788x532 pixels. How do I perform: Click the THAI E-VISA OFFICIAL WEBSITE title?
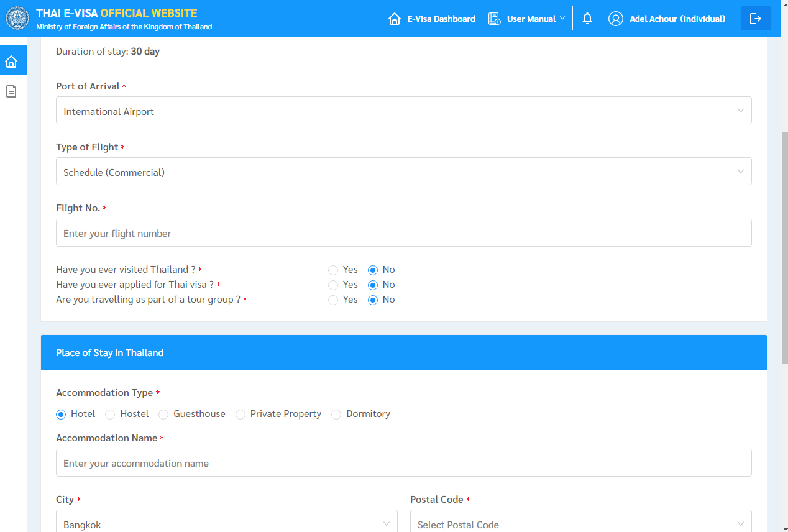click(117, 13)
